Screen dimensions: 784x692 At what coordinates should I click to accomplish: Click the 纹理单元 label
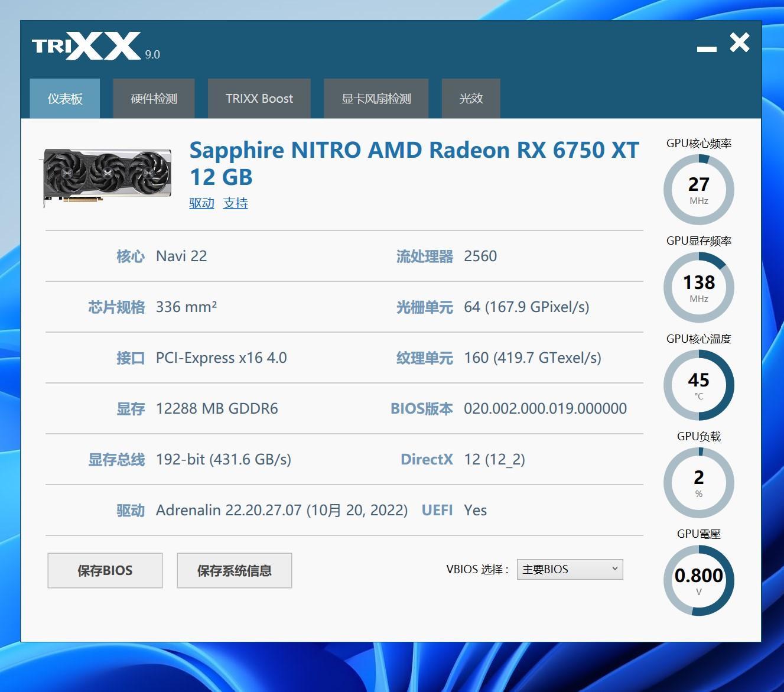pyautogui.click(x=425, y=358)
